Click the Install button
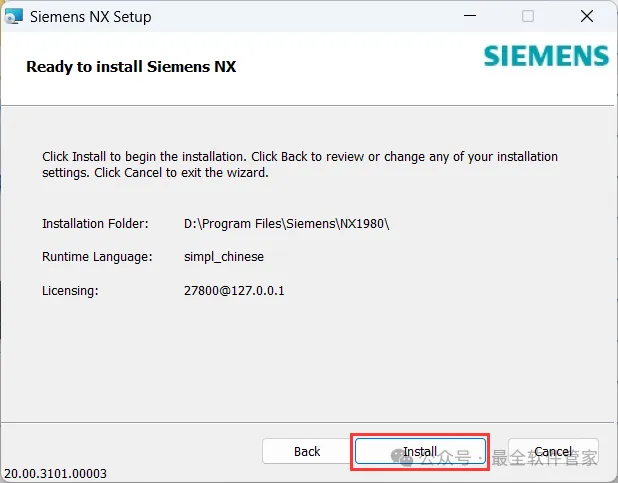This screenshot has height=483, width=618. click(x=420, y=451)
